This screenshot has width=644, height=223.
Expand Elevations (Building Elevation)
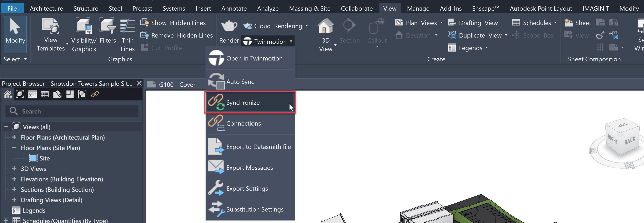click(x=14, y=179)
